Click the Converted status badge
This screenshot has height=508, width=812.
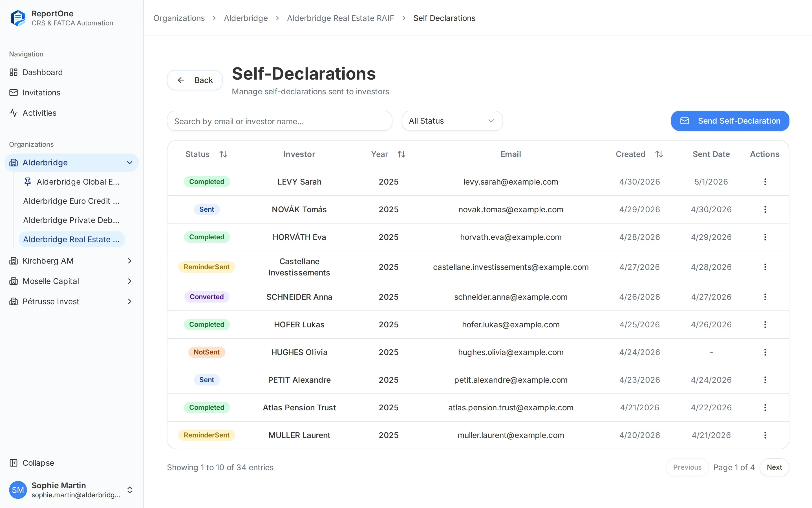pyautogui.click(x=206, y=297)
